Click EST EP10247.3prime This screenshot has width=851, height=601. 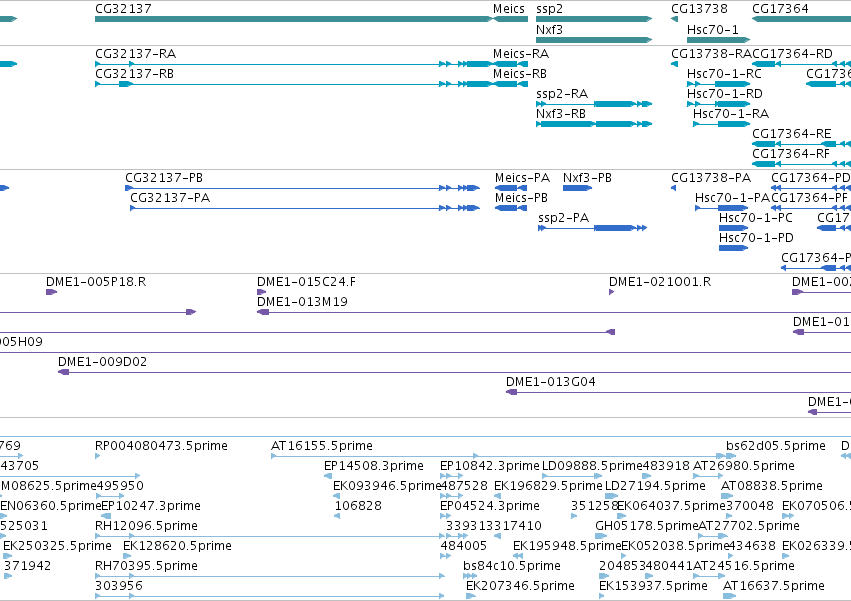tap(106, 516)
